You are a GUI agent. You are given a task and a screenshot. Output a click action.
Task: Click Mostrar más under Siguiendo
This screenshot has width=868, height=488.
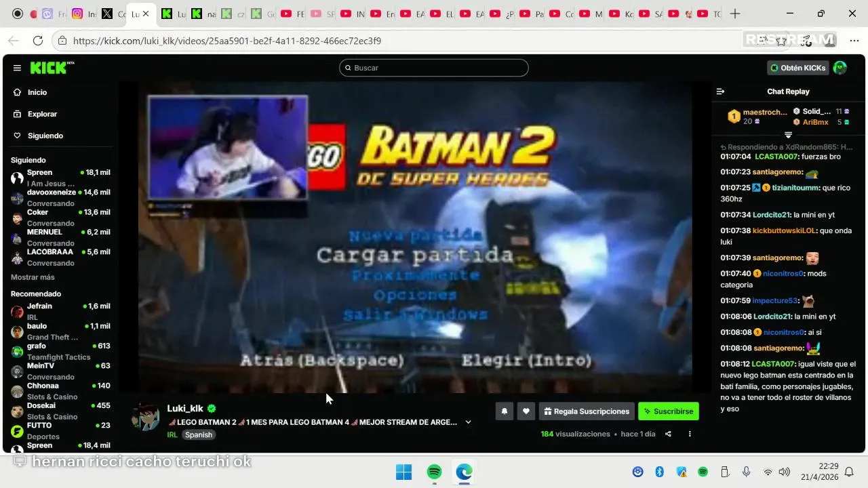(33, 277)
